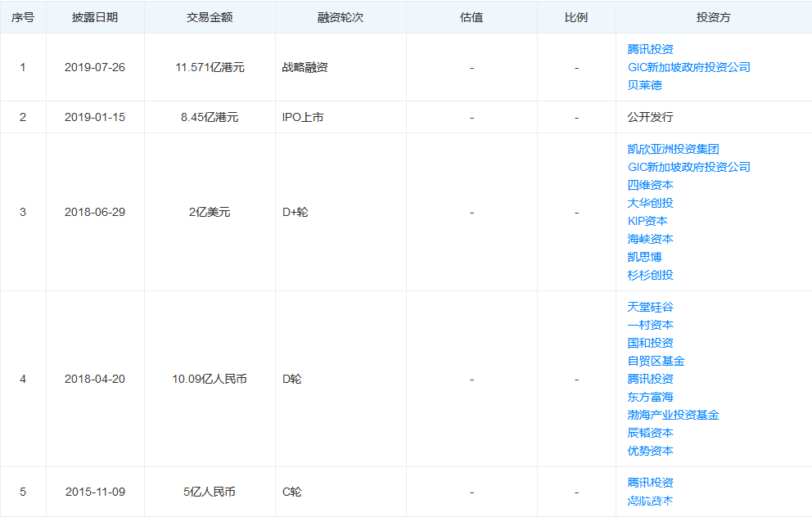Select the date 2019-07-26
The height and width of the screenshot is (517, 812).
tap(95, 67)
